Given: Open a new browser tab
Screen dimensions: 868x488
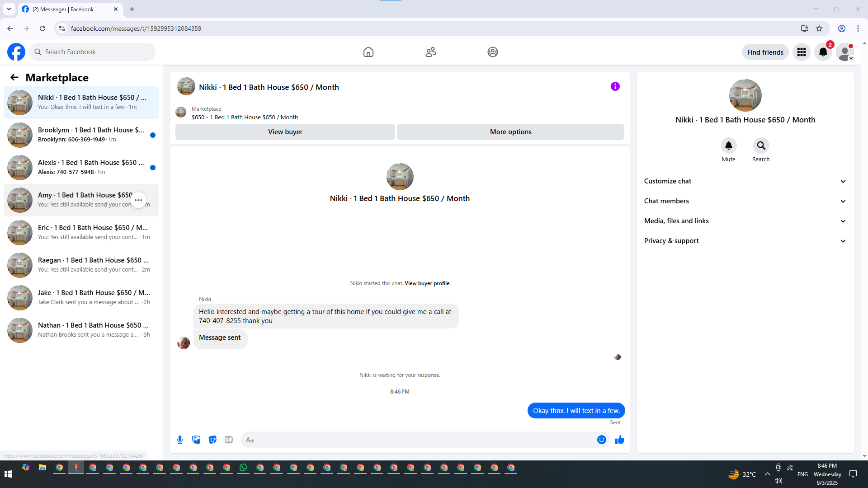Looking at the screenshot, I should point(132,9).
